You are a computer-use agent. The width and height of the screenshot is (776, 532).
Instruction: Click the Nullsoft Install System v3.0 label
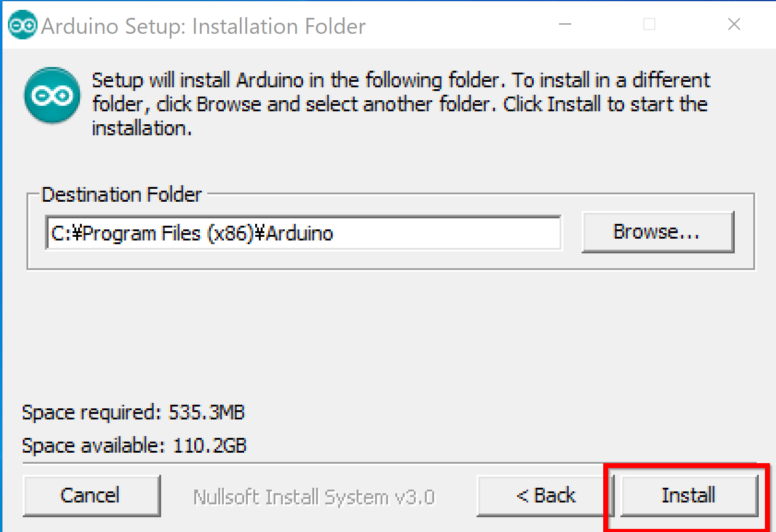coord(314,497)
